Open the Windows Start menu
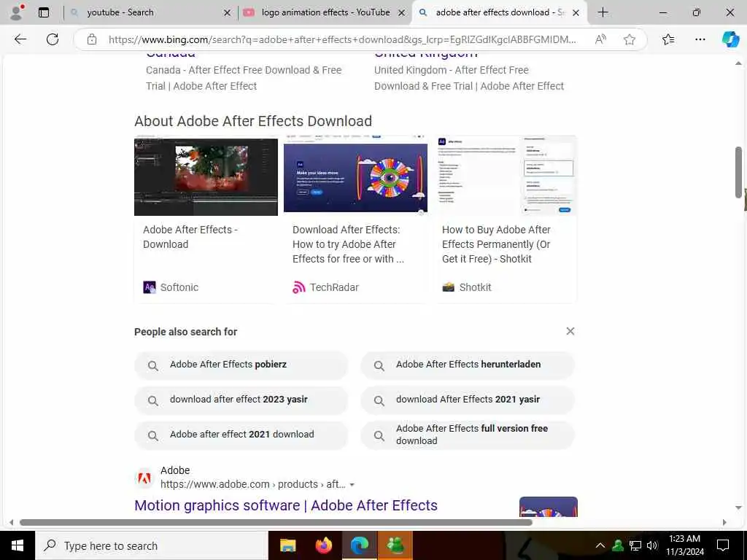Image resolution: width=747 pixels, height=560 pixels. click(18, 545)
